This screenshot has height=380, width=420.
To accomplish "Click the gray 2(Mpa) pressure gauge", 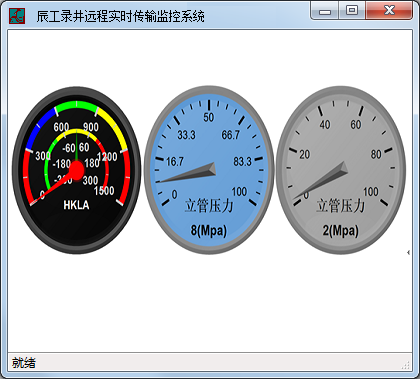I will click(341, 170).
